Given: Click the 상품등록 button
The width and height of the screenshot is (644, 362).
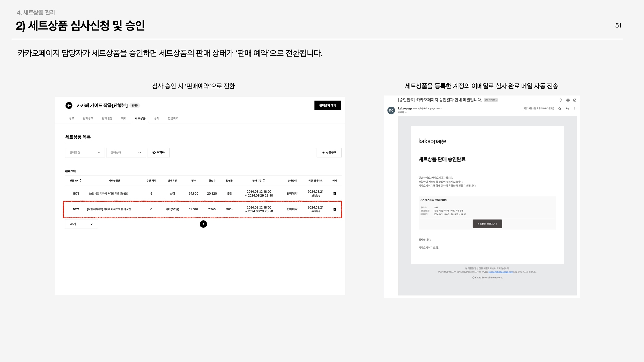Looking at the screenshot, I should [329, 153].
